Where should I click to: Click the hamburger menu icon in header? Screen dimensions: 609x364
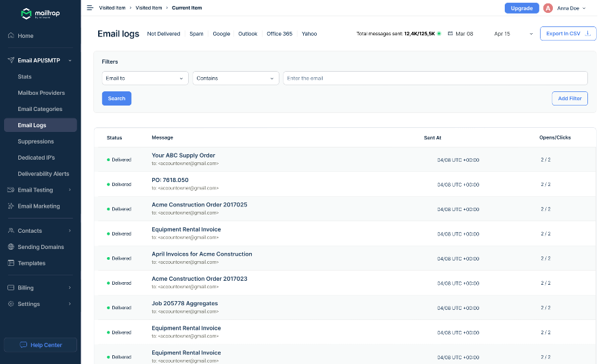point(90,8)
